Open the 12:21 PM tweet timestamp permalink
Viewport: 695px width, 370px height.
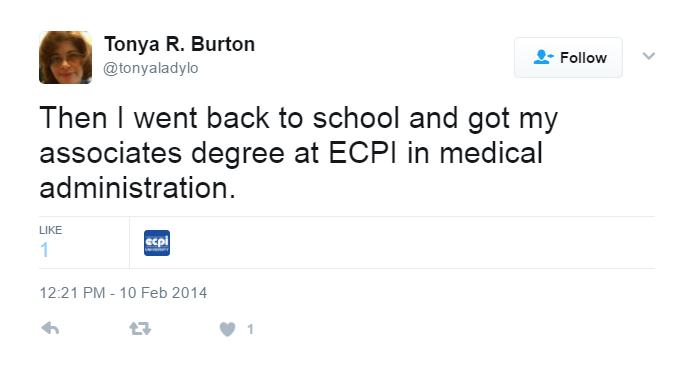[x=123, y=293]
